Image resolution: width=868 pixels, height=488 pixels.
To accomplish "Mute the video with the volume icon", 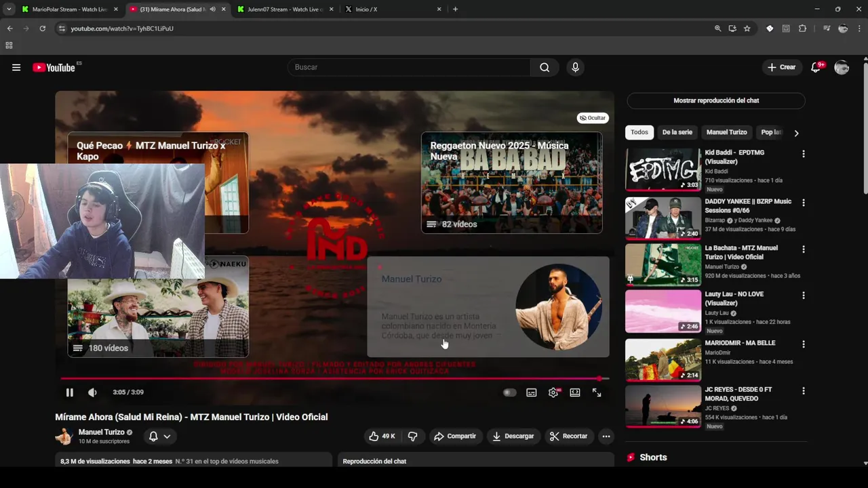I will [92, 392].
